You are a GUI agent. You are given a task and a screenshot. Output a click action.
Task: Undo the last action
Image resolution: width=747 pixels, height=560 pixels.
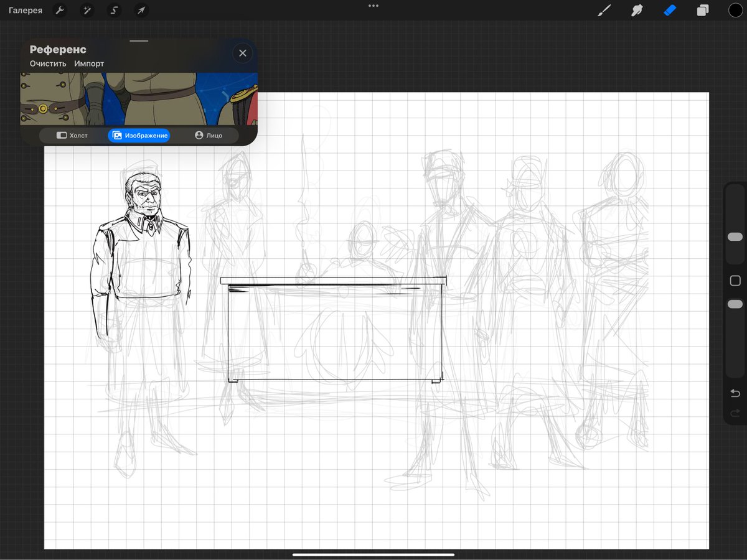click(x=735, y=393)
